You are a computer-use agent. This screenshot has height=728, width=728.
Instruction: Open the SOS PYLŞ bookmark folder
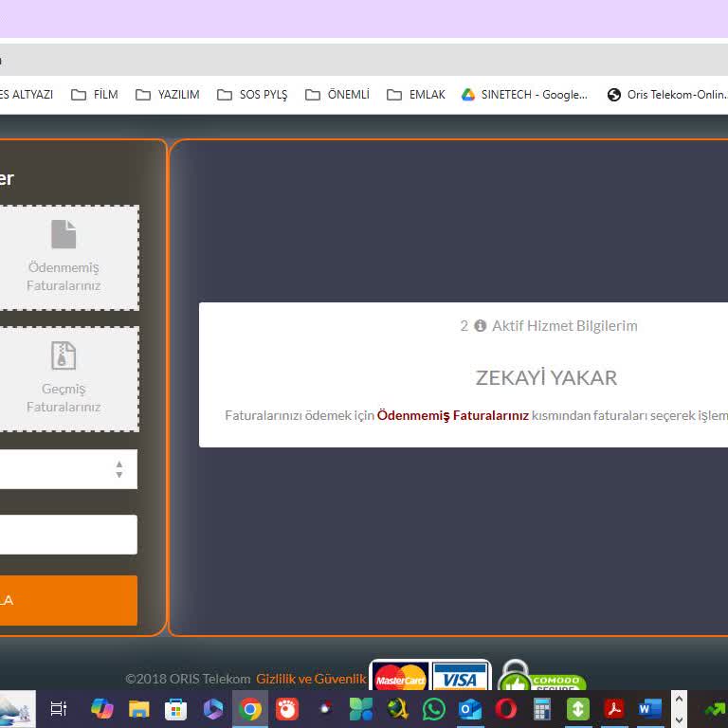tap(252, 95)
